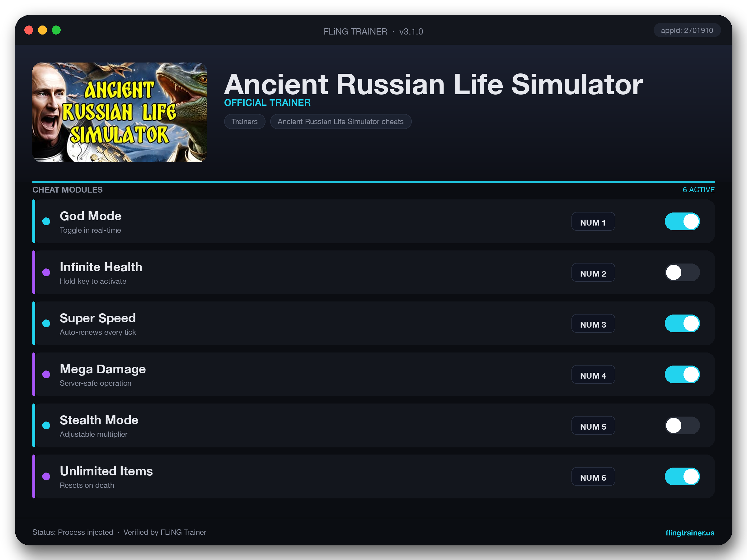Click 'Verified by FLiNG Trainer' text

coord(165,532)
